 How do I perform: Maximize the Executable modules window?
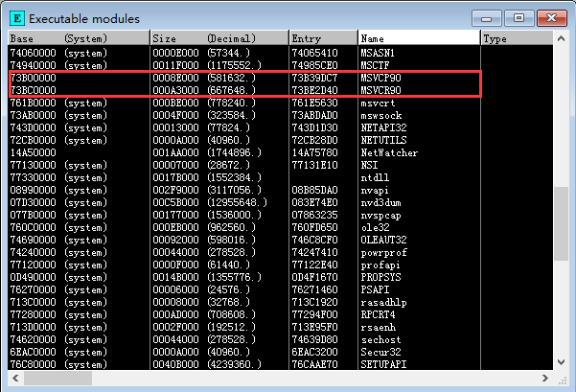pos(518,18)
